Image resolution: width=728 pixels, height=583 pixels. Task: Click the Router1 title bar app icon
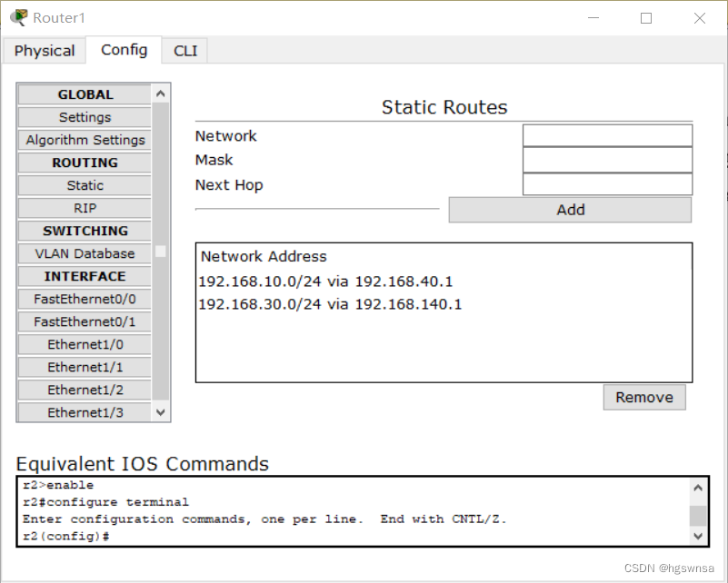coord(18,17)
